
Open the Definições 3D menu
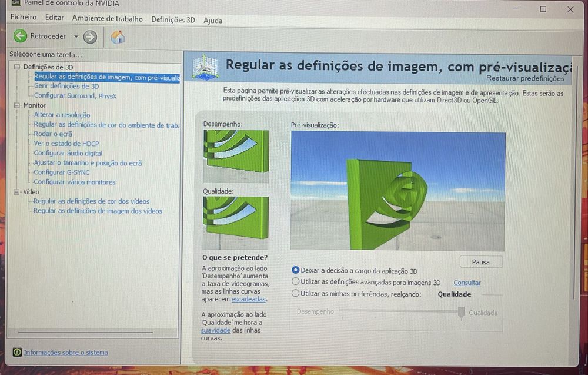click(x=173, y=20)
